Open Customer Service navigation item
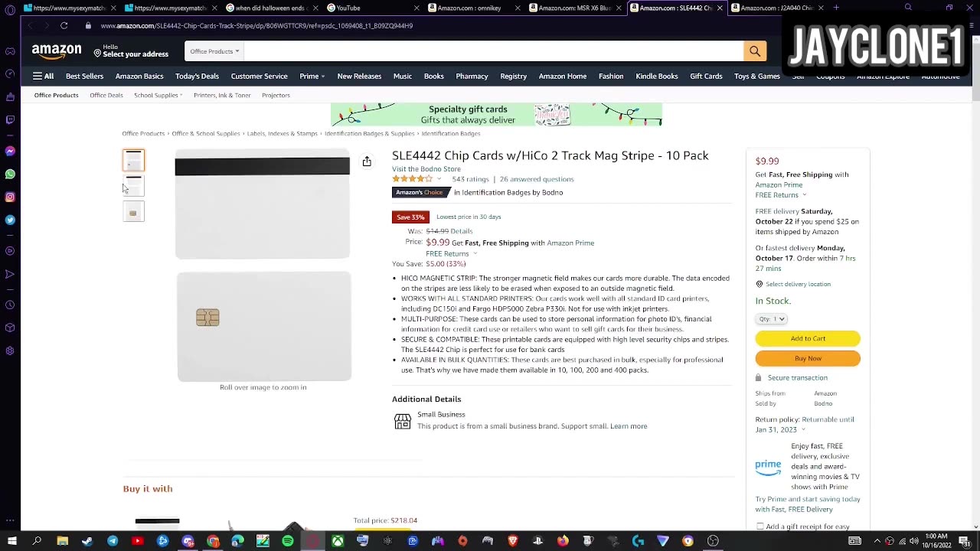The height and width of the screenshot is (551, 980). coord(259,76)
